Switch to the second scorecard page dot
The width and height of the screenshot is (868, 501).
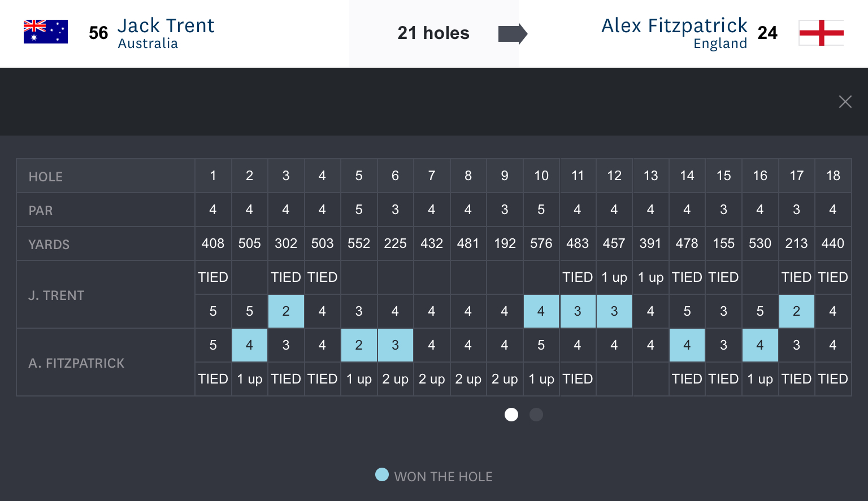pos(536,415)
